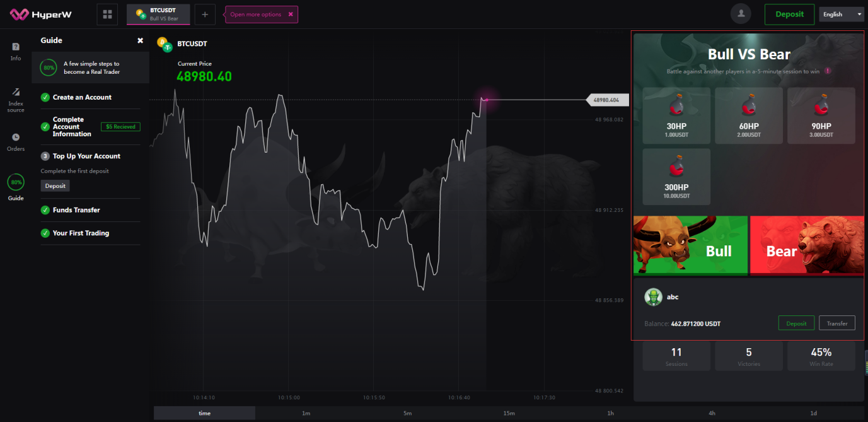The height and width of the screenshot is (422, 868).
Task: Dismiss the 'Open more options' tooltip
Action: click(290, 15)
